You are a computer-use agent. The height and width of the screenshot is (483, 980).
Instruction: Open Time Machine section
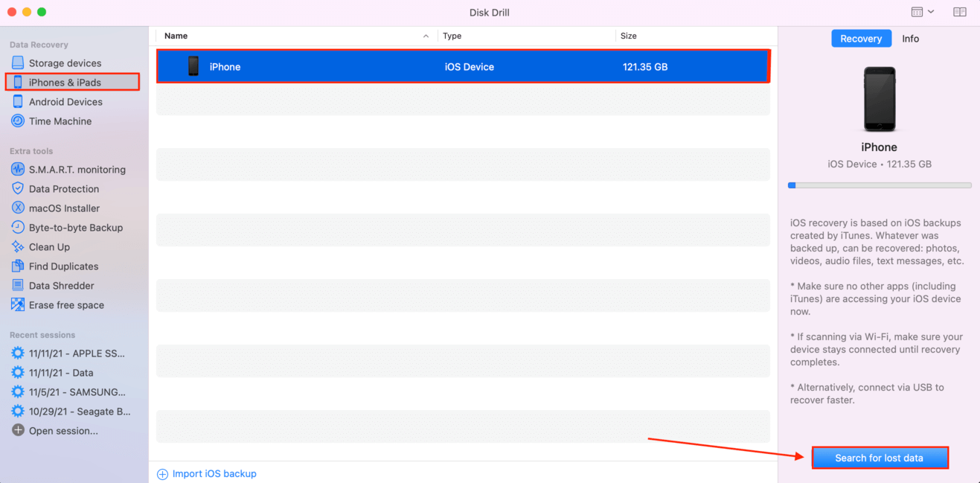(60, 121)
